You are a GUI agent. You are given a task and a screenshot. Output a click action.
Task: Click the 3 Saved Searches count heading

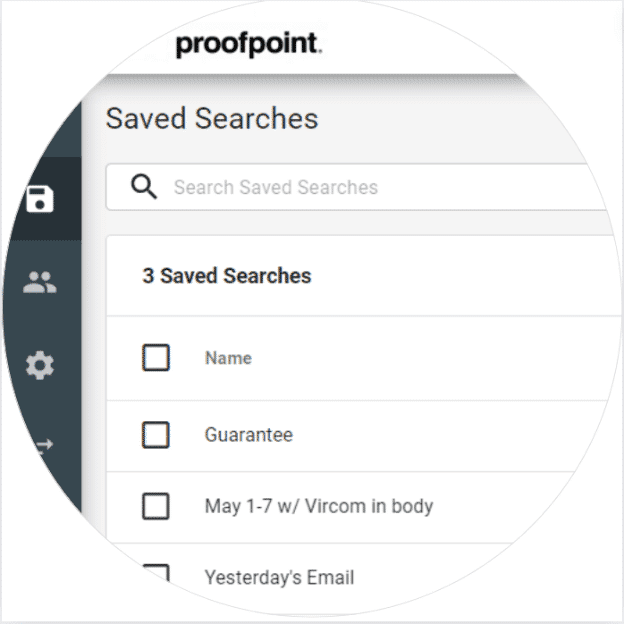226,276
